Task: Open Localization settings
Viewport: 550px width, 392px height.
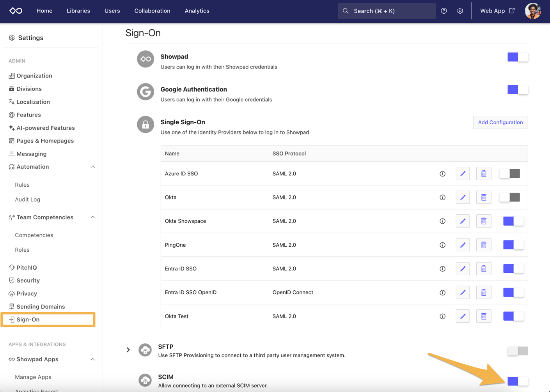Action: pos(29,102)
